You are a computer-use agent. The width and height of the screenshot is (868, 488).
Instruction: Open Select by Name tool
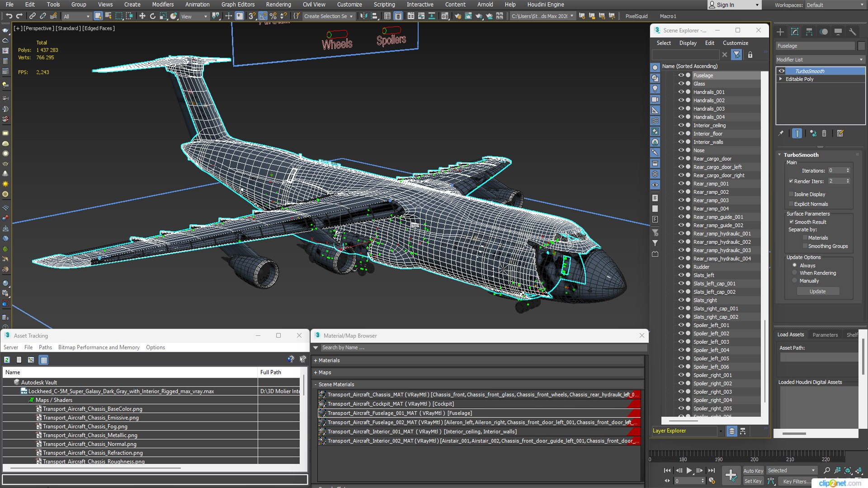pyautogui.click(x=108, y=16)
